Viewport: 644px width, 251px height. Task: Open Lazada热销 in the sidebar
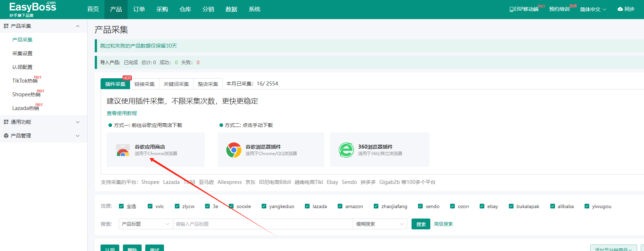26,108
